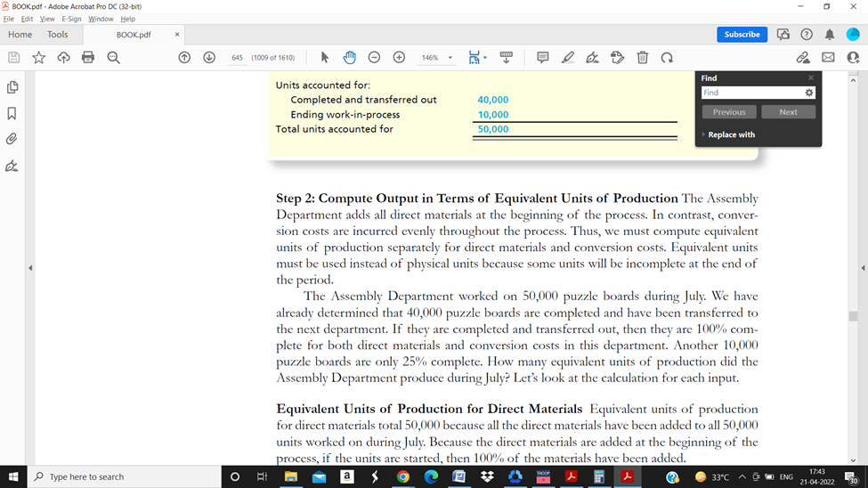Open the Edit menu
Viewport: 868px width, 488px height.
tap(27, 19)
